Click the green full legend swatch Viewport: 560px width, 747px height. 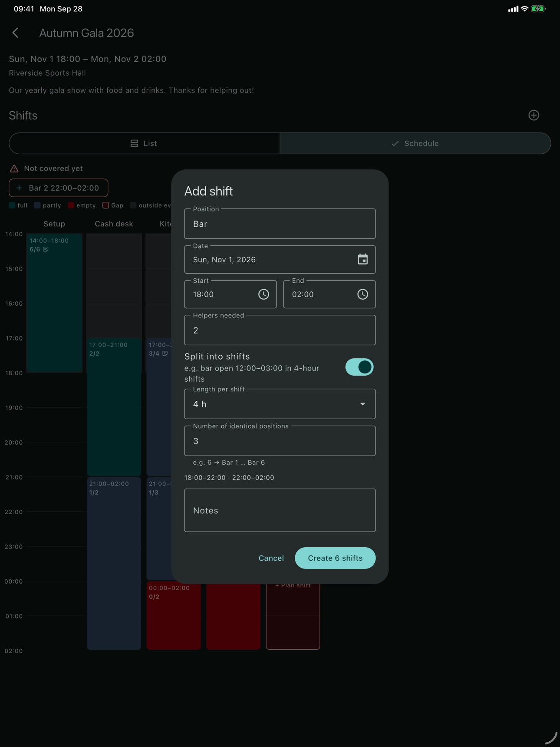click(x=12, y=205)
